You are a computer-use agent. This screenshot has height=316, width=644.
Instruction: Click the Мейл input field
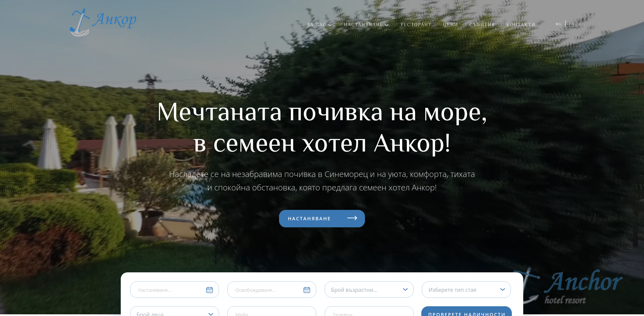pyautogui.click(x=272, y=313)
